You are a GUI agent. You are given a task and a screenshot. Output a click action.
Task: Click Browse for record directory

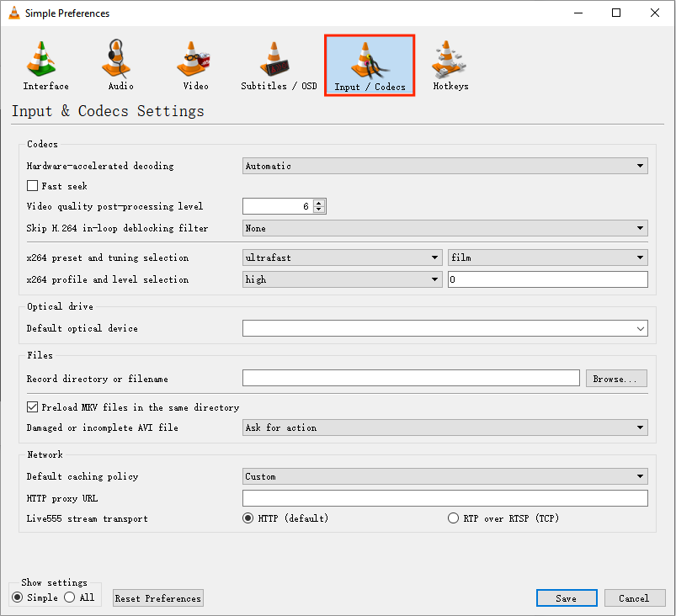[x=616, y=379]
